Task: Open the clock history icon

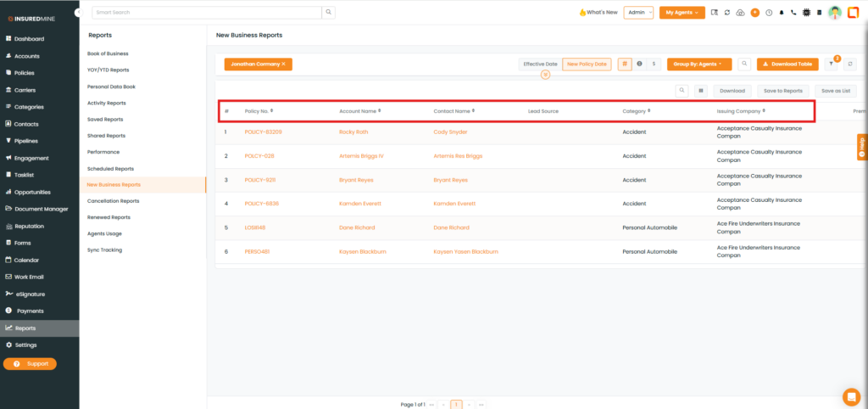Action: click(768, 13)
